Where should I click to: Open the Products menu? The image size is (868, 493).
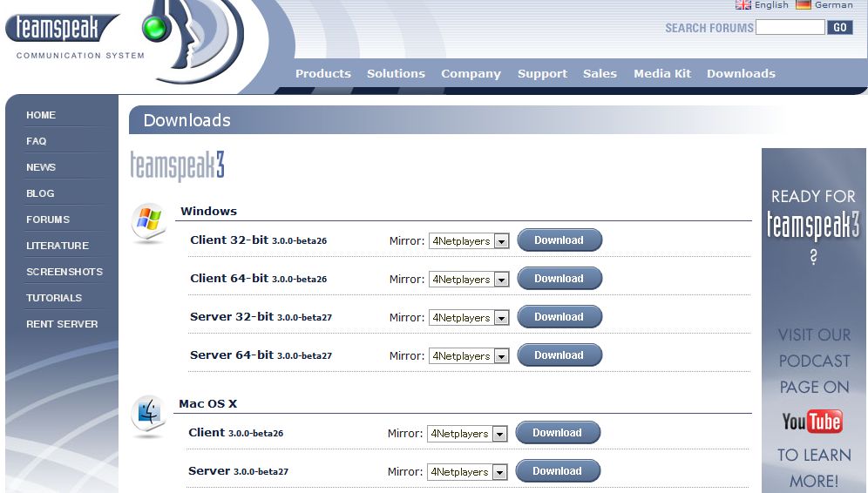pos(323,73)
